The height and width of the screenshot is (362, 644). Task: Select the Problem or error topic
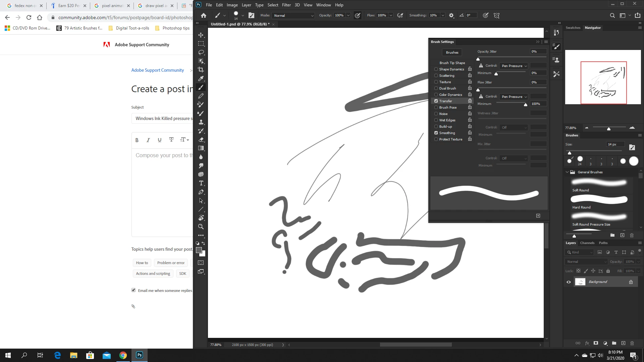(171, 263)
